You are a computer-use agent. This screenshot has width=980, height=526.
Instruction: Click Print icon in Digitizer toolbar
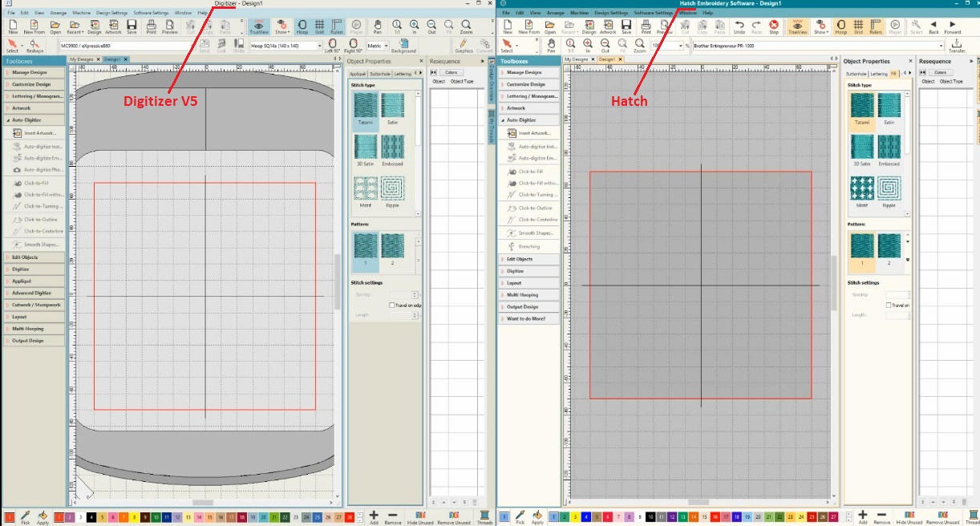151,26
